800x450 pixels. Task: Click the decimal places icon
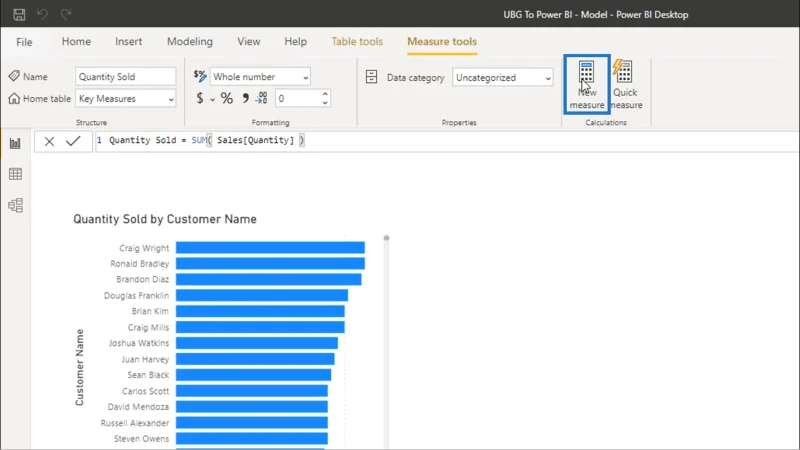[x=261, y=98]
